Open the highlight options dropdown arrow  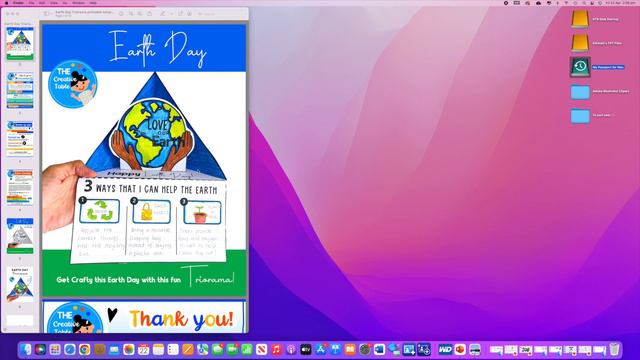(171, 13)
